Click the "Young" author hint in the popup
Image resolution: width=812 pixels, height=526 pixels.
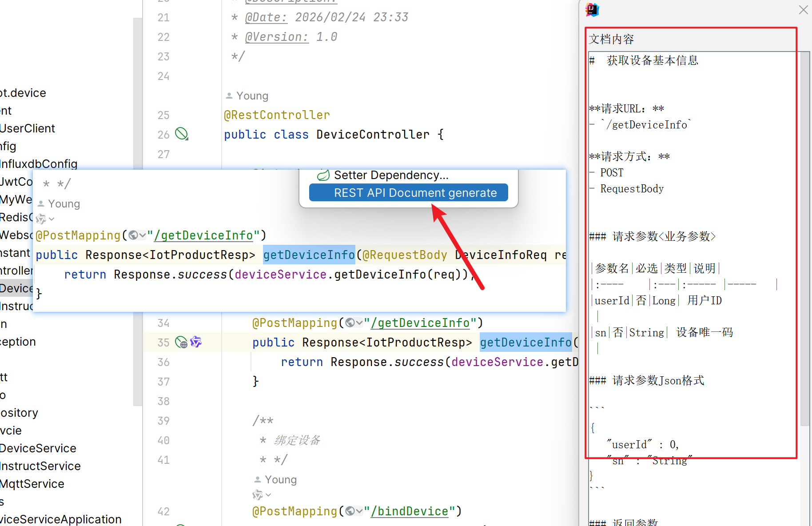pyautogui.click(x=64, y=203)
